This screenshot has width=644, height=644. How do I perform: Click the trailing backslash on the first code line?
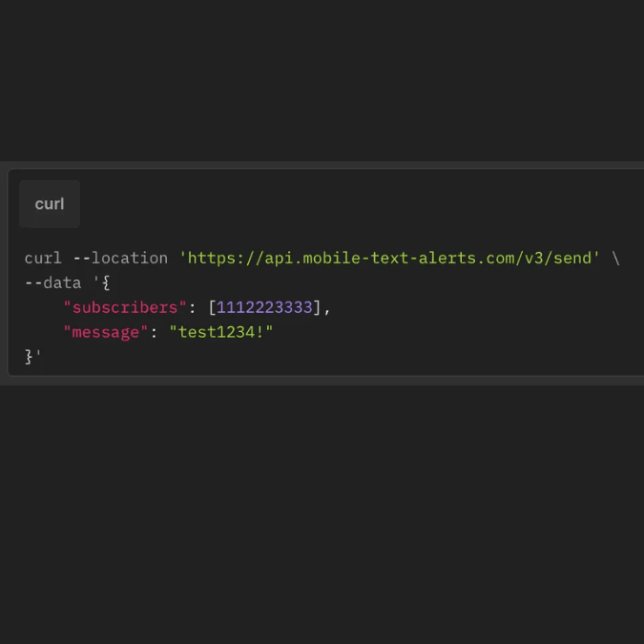click(615, 259)
